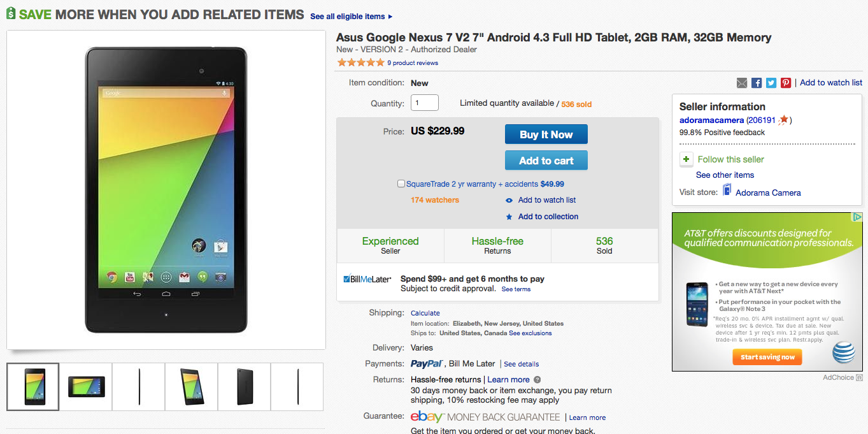Click the green plus Follow seller icon

[x=687, y=159]
